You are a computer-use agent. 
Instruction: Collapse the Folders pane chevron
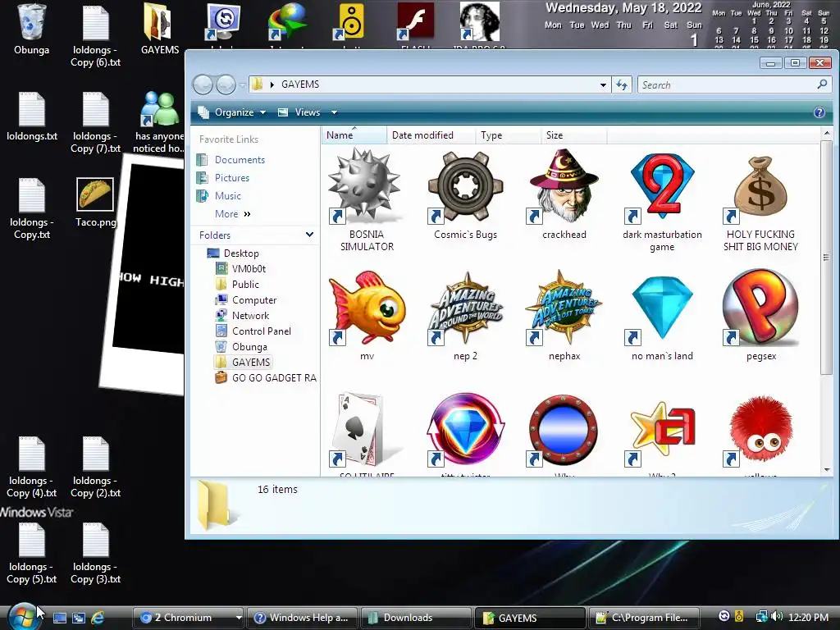(x=309, y=235)
